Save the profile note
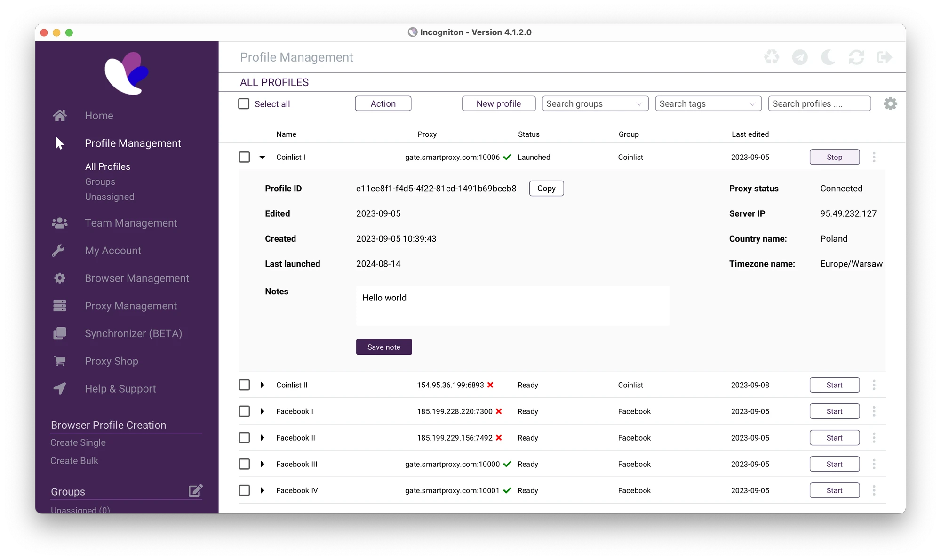 tap(384, 347)
